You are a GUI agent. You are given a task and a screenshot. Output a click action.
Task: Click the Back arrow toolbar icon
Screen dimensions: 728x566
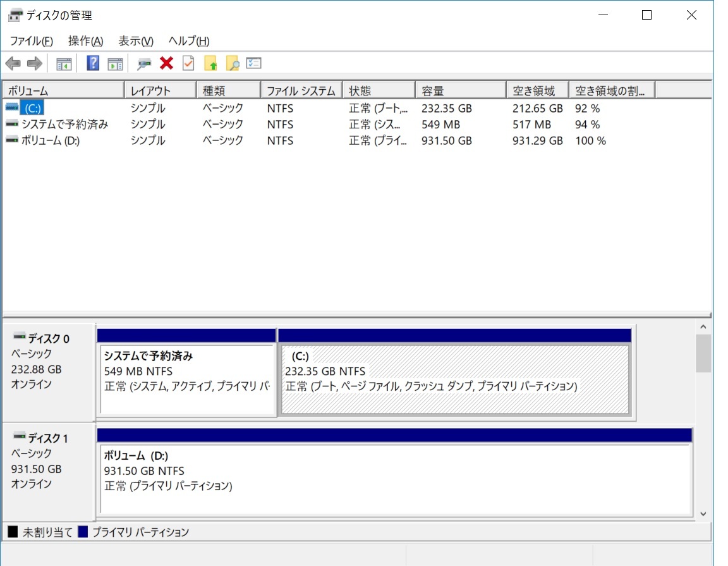13,63
